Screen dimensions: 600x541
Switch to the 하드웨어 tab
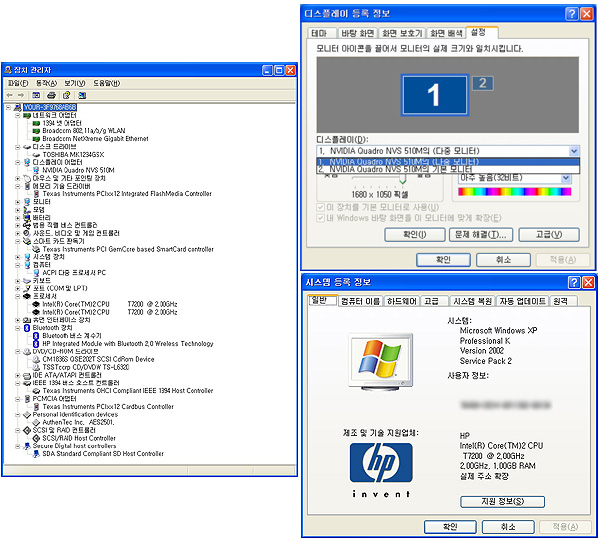(401, 301)
